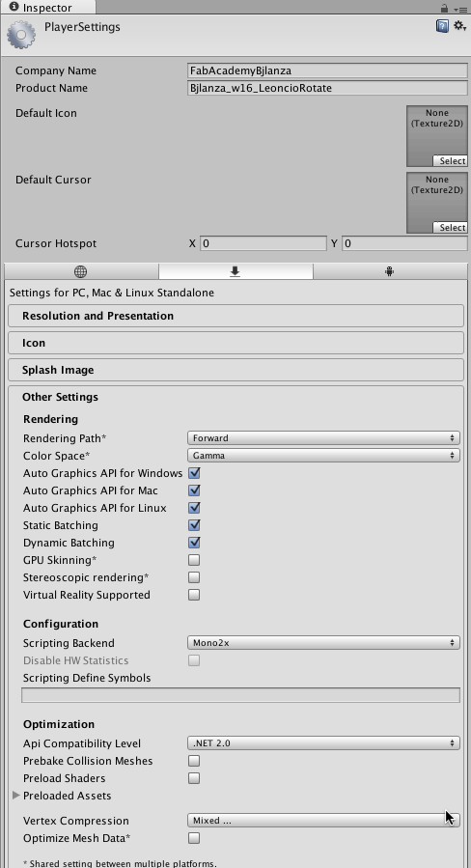Switch to the Android platform tab
The height and width of the screenshot is (868, 471).
(390, 271)
